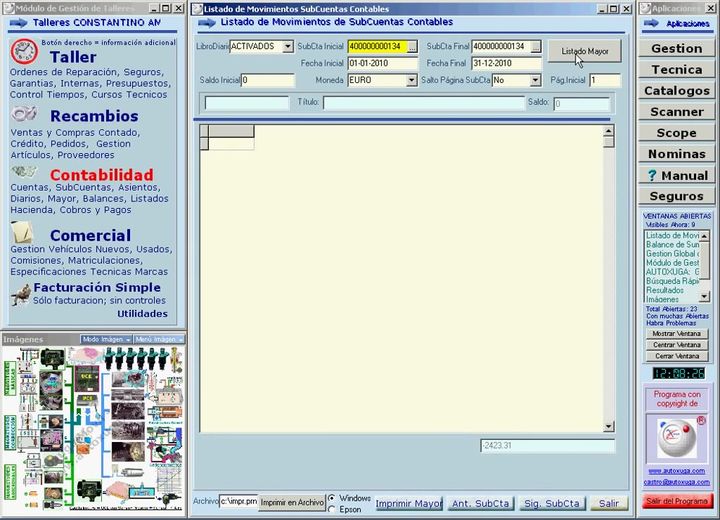Screen dimensions: 720x520
Task: Click the Archivo path field
Action: (238, 502)
